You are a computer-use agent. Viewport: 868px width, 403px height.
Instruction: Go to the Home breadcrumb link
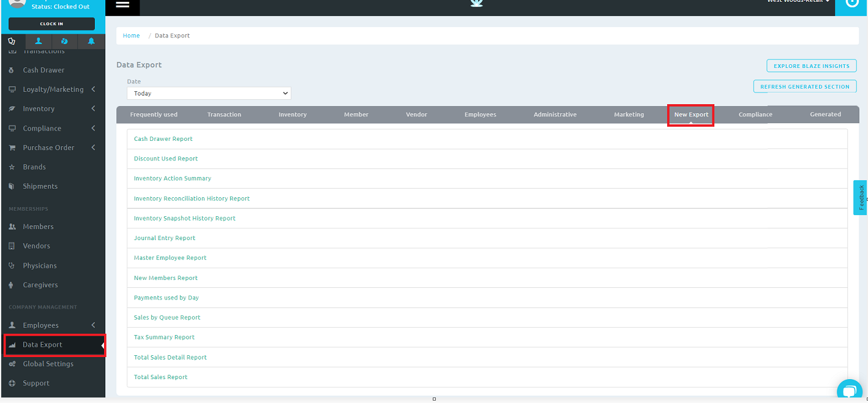tap(132, 36)
